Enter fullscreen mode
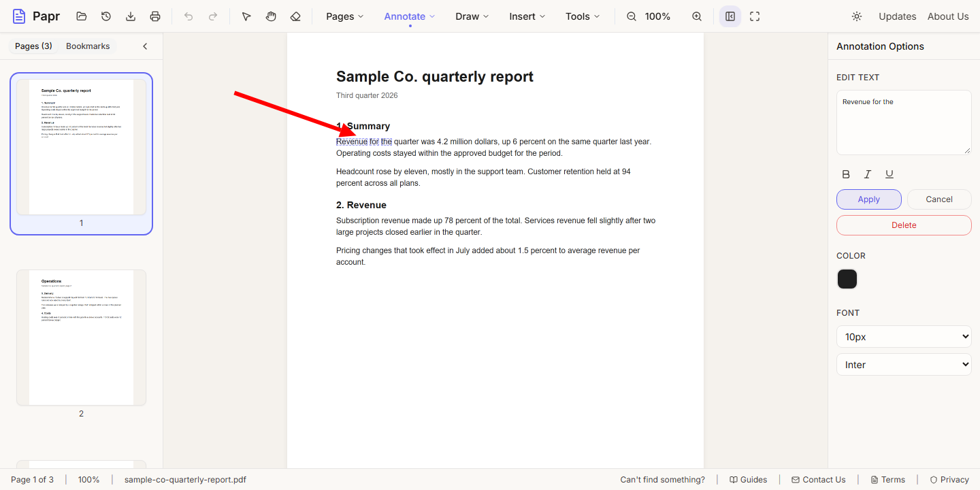The width and height of the screenshot is (980, 490). click(x=755, y=16)
